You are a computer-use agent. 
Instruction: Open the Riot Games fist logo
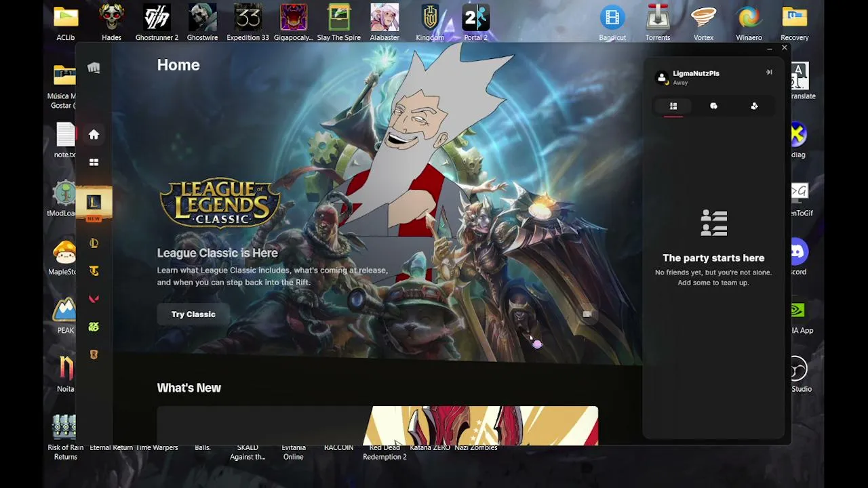[94, 67]
